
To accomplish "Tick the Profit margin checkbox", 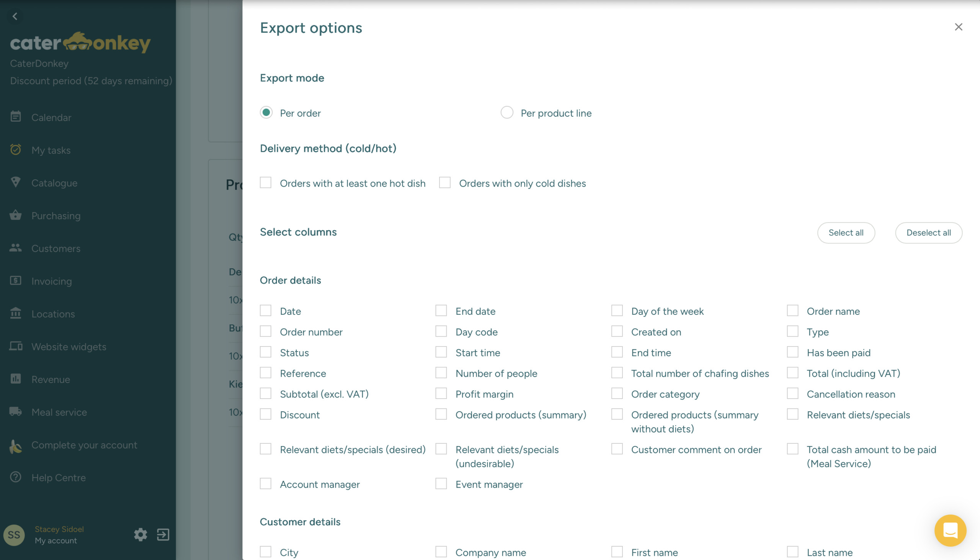I will [x=441, y=394].
